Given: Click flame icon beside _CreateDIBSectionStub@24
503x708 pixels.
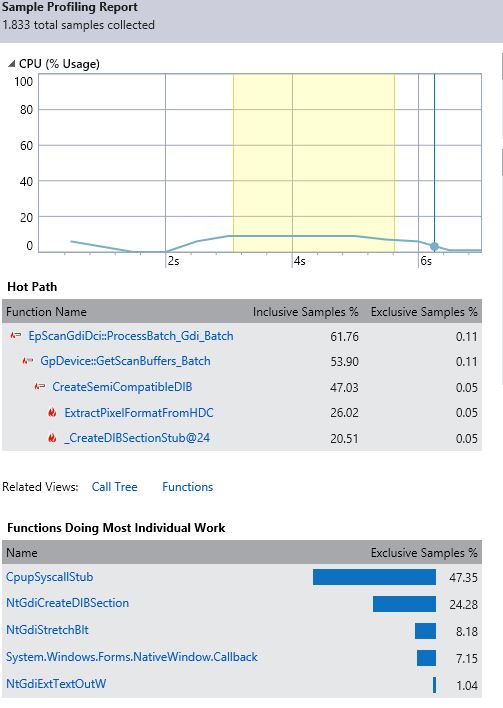Looking at the screenshot, I should tap(52, 438).
